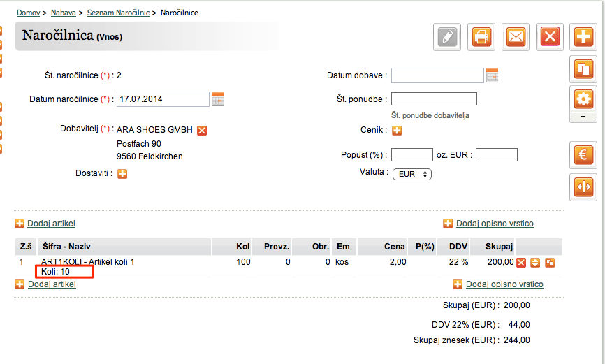This screenshot has width=605, height=364.
Task: Add Cenik with plus icon
Action: [x=397, y=131]
